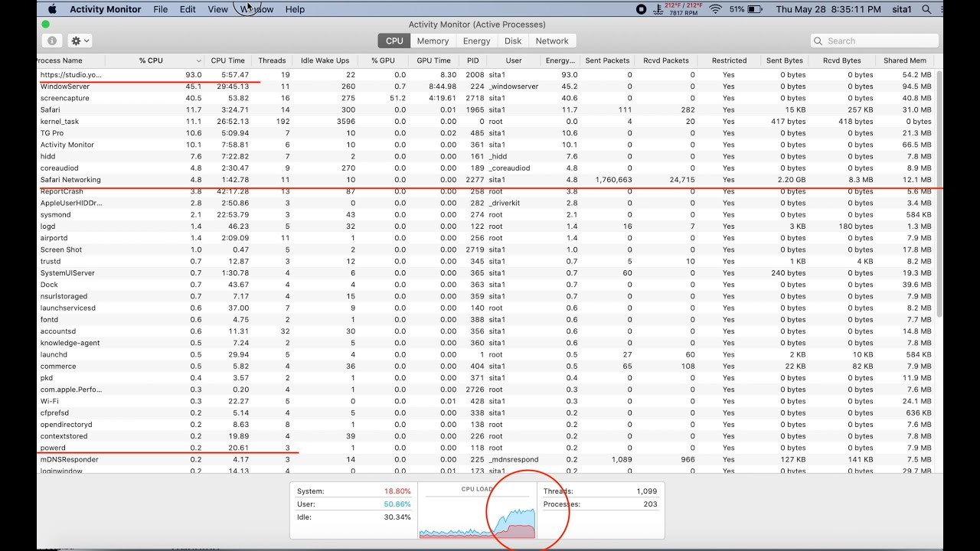This screenshot has height=551, width=980.
Task: Select the ReportCrash process
Action: tap(485, 191)
